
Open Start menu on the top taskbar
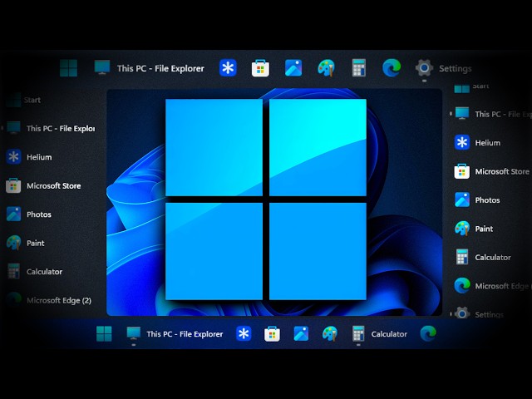click(x=68, y=68)
